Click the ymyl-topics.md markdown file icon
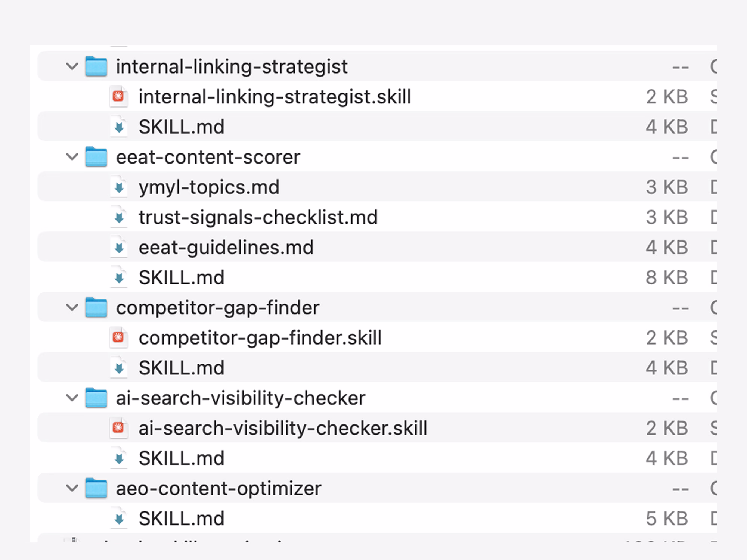 [119, 187]
